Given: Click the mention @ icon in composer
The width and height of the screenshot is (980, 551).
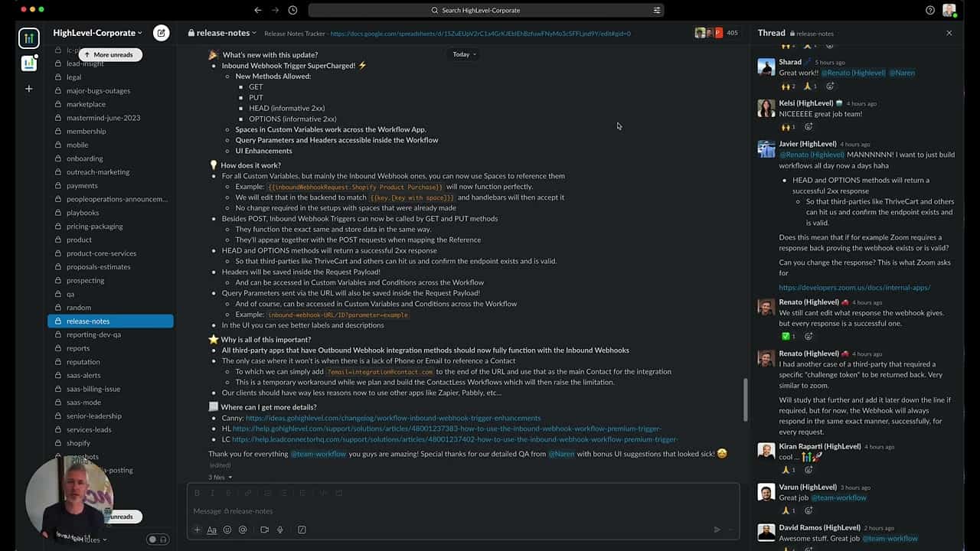Looking at the screenshot, I should 243,530.
